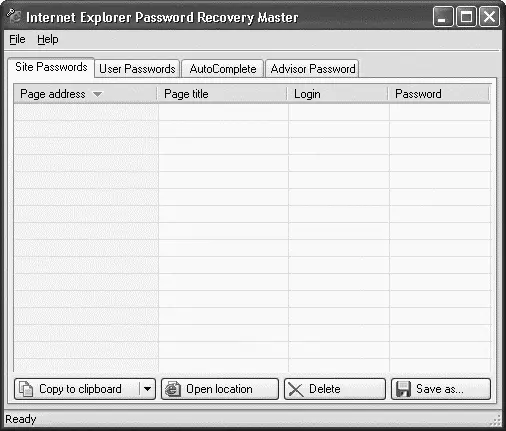Open the File menu

click(x=17, y=39)
